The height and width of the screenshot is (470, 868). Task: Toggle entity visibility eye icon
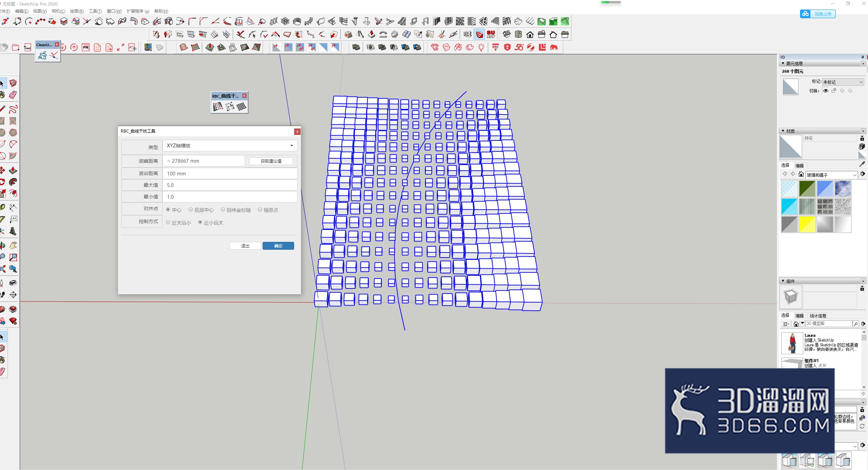[826, 91]
